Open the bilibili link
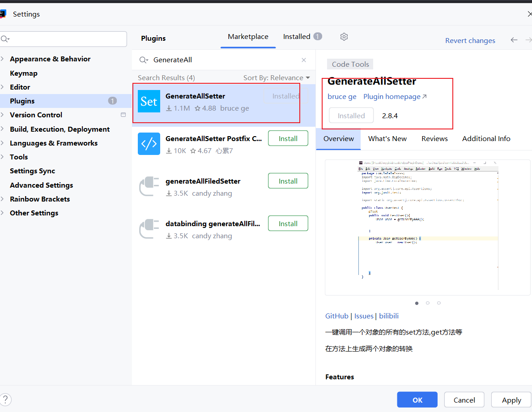This screenshot has width=532, height=412. (389, 316)
